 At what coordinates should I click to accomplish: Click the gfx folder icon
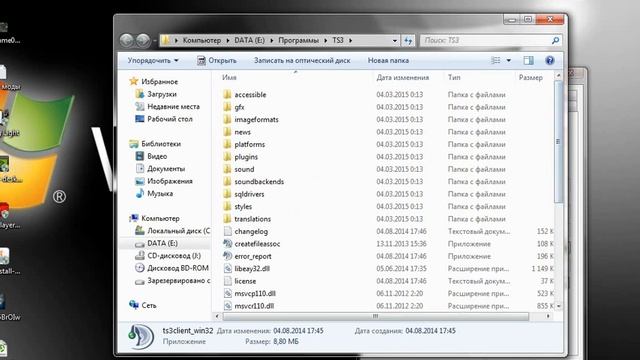227,107
